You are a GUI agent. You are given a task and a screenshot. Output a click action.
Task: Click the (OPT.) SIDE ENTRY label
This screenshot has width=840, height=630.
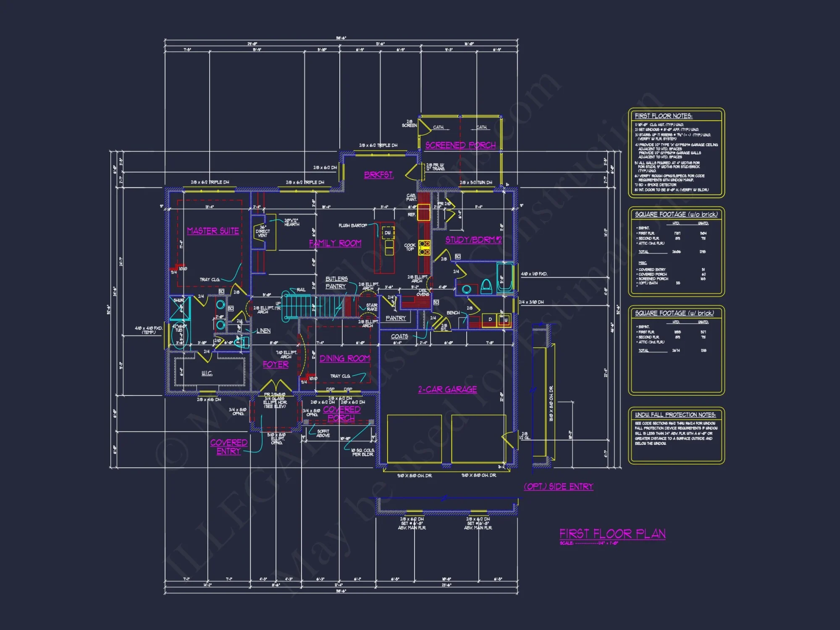point(558,486)
